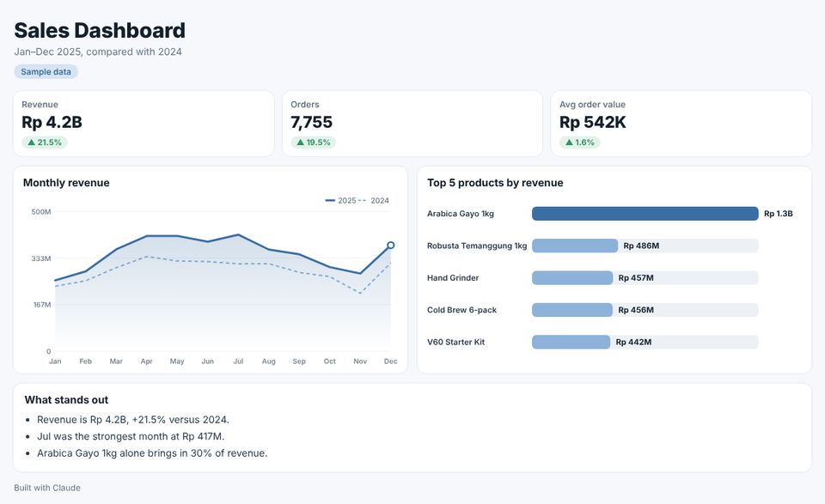Viewport: 825px width, 504px height.
Task: Click the Rp 4.2B revenue value
Action: (52, 122)
